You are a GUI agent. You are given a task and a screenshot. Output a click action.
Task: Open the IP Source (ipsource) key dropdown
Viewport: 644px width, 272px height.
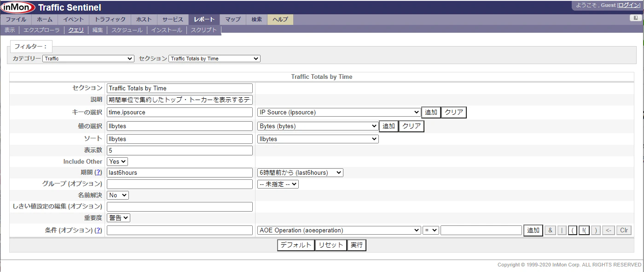coord(339,112)
